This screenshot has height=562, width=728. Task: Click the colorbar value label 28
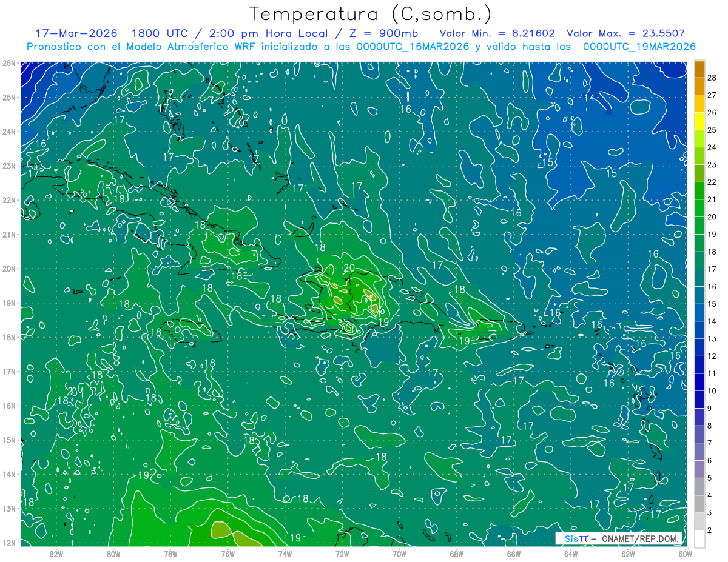(712, 78)
